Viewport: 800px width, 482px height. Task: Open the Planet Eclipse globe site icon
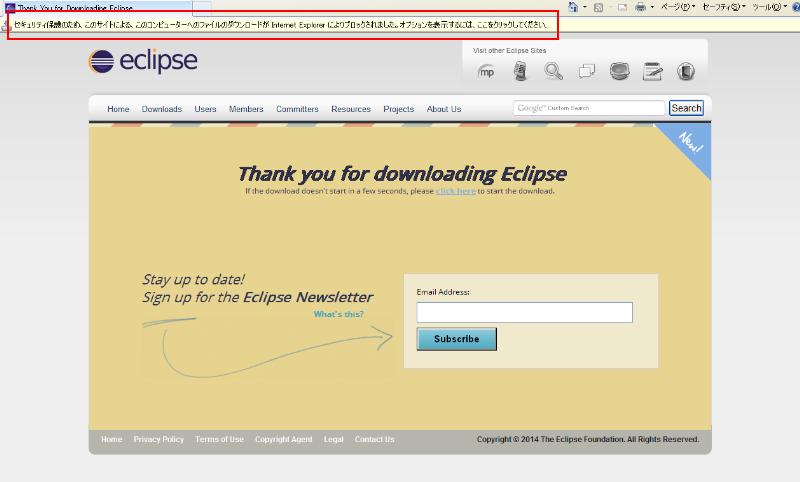(x=619, y=71)
